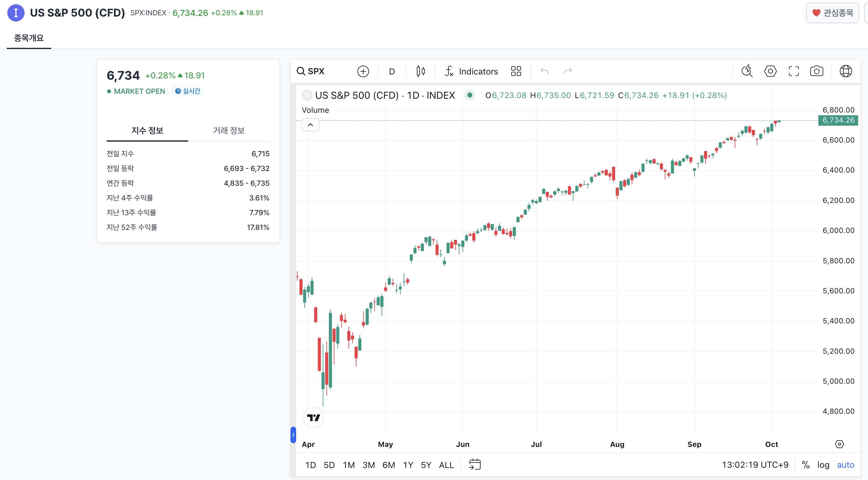Screen dimensions: 868x480
Task: Click the 지난 52주 수익률 value 17.81%
Action: [x=258, y=227]
